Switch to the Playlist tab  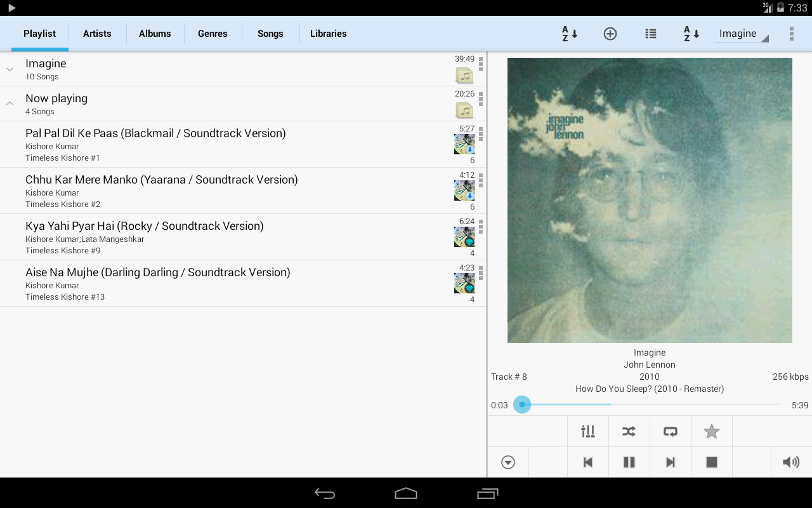pyautogui.click(x=40, y=34)
